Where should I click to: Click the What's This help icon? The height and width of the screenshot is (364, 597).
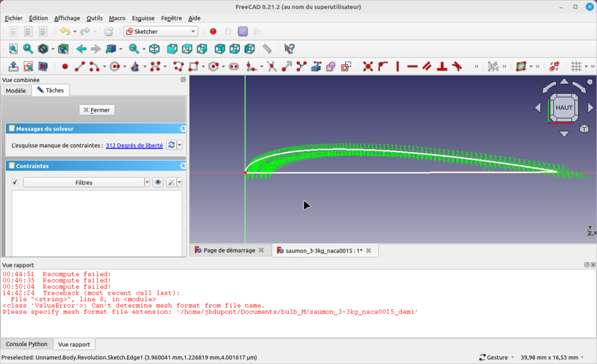pyautogui.click(x=289, y=49)
